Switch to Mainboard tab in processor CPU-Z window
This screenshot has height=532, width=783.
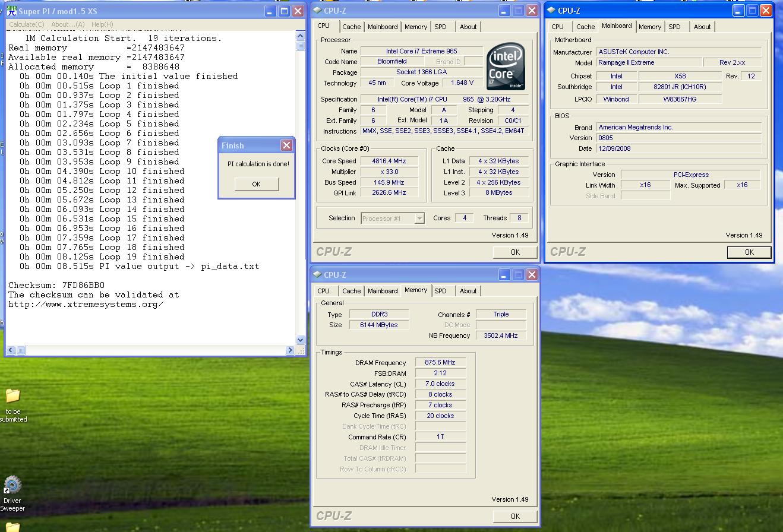coord(383,27)
